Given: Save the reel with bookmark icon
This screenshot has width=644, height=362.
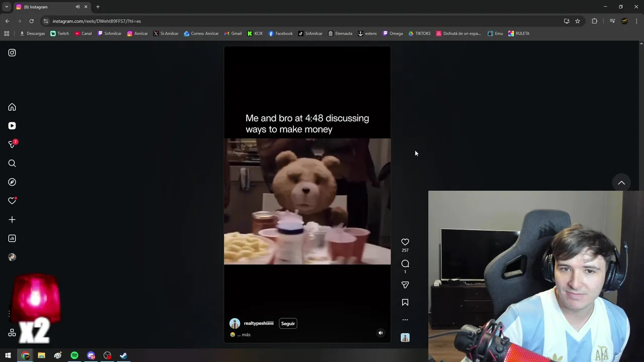Looking at the screenshot, I should (x=405, y=303).
